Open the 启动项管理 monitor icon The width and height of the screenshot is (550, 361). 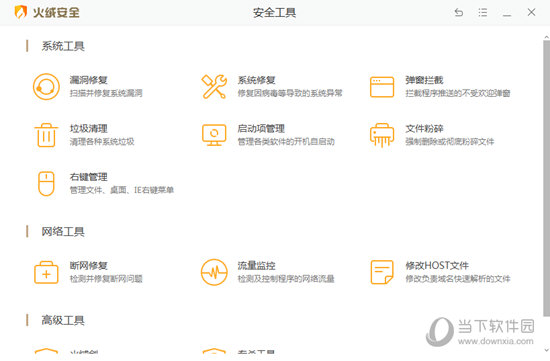[214, 135]
